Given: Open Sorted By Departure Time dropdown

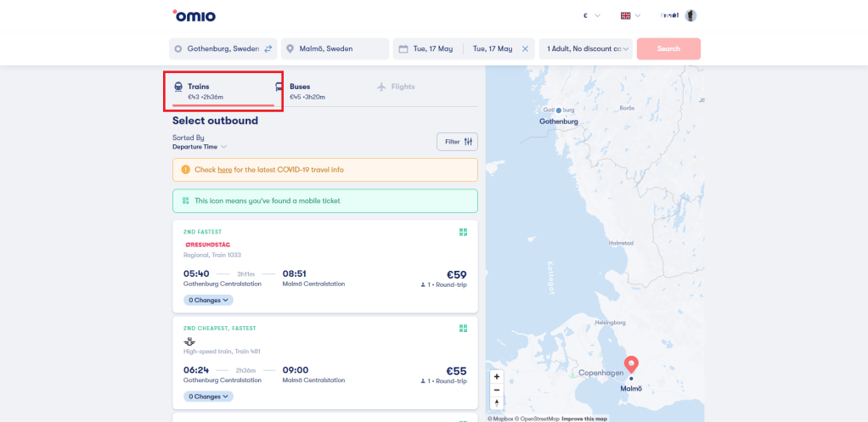Looking at the screenshot, I should pyautogui.click(x=199, y=147).
